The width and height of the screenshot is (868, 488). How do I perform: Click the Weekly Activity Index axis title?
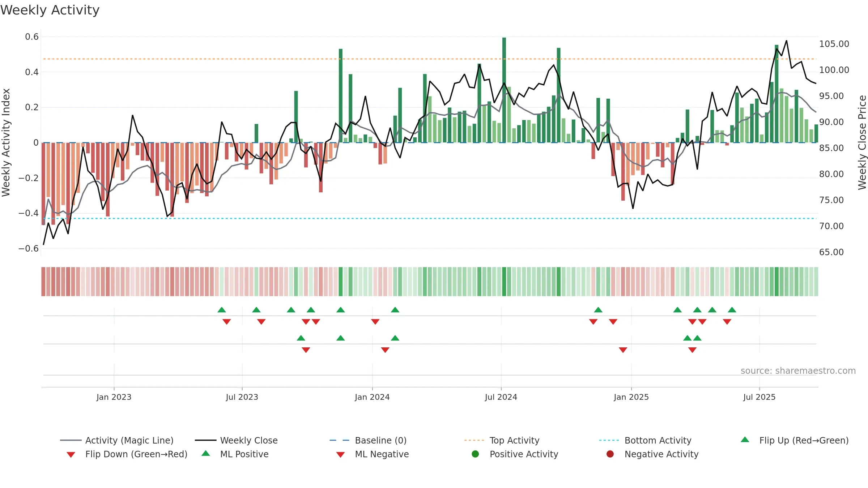(6, 142)
